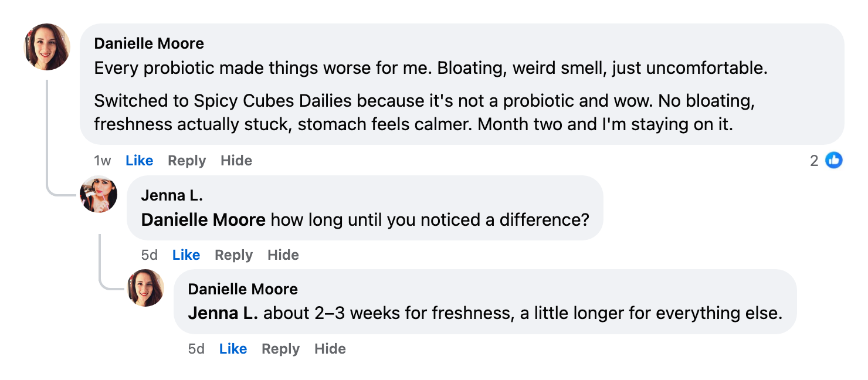
Task: Like Jenna L.'s reply
Action: [x=186, y=255]
